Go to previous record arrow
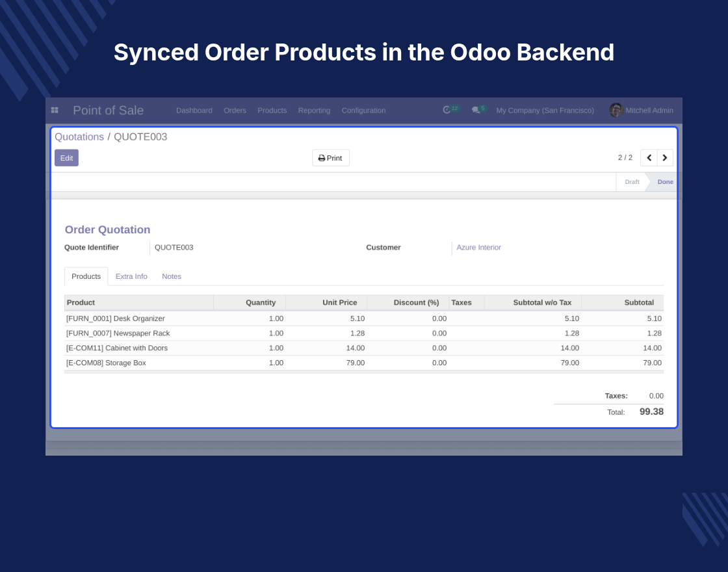The width and height of the screenshot is (728, 572). 649,158
